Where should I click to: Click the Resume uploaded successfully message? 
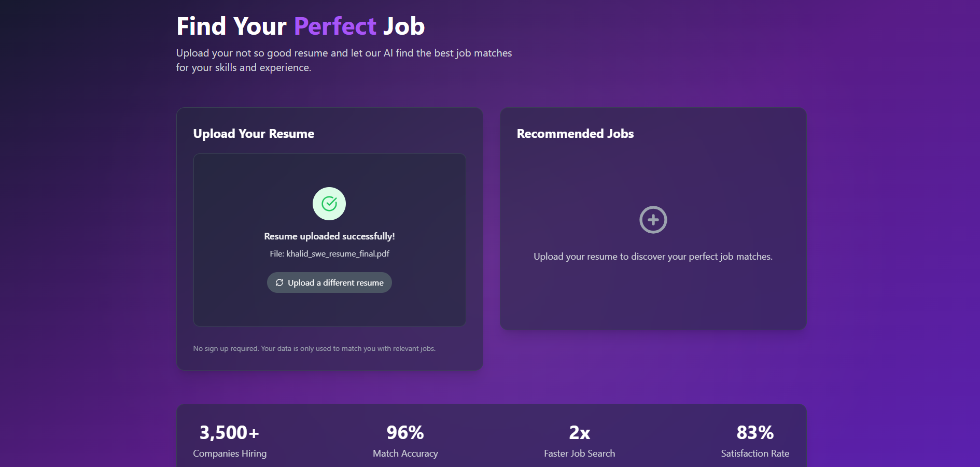click(x=329, y=236)
